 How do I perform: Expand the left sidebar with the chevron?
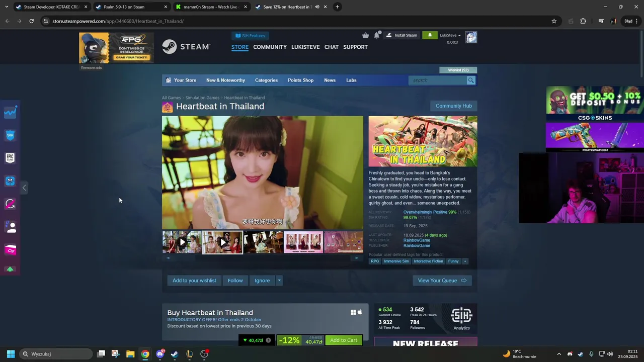click(x=24, y=188)
